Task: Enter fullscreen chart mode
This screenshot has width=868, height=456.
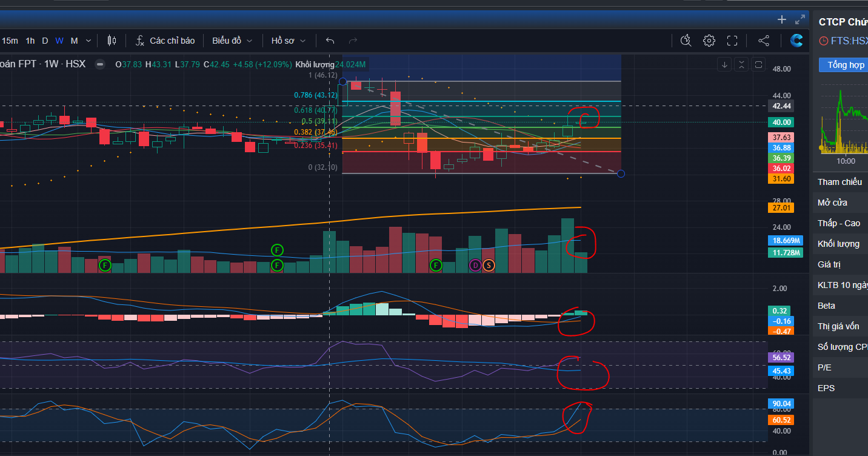Action: 732,41
